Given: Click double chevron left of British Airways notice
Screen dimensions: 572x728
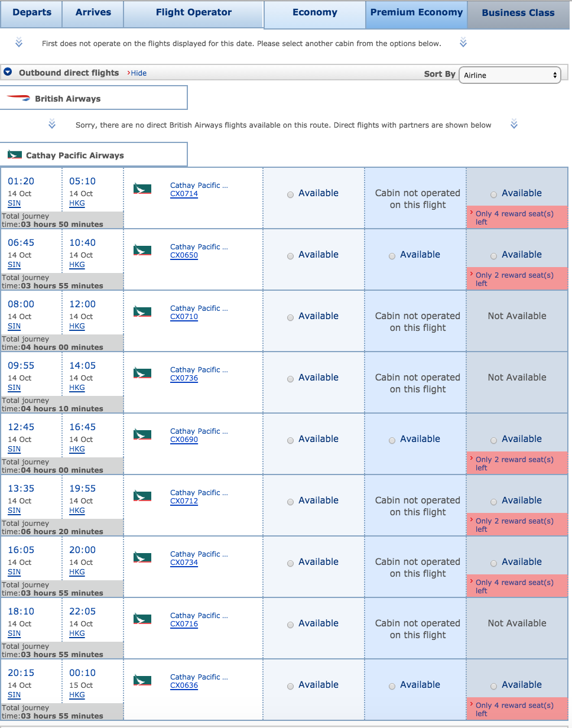Looking at the screenshot, I should tap(52, 124).
